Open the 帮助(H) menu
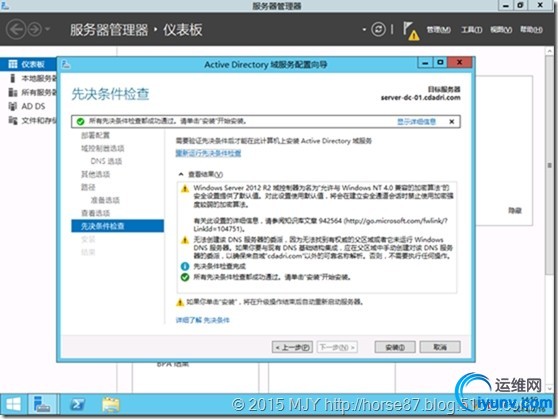 [531, 30]
